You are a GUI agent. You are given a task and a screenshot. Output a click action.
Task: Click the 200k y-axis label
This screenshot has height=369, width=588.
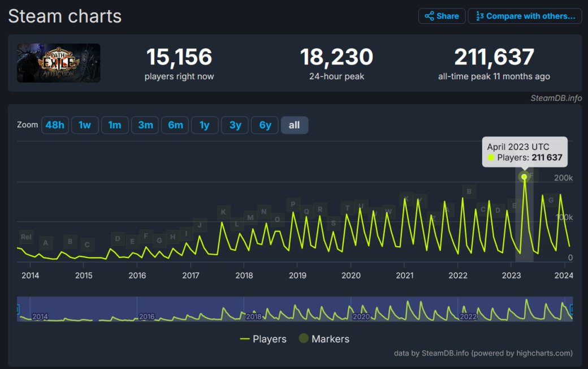[563, 178]
